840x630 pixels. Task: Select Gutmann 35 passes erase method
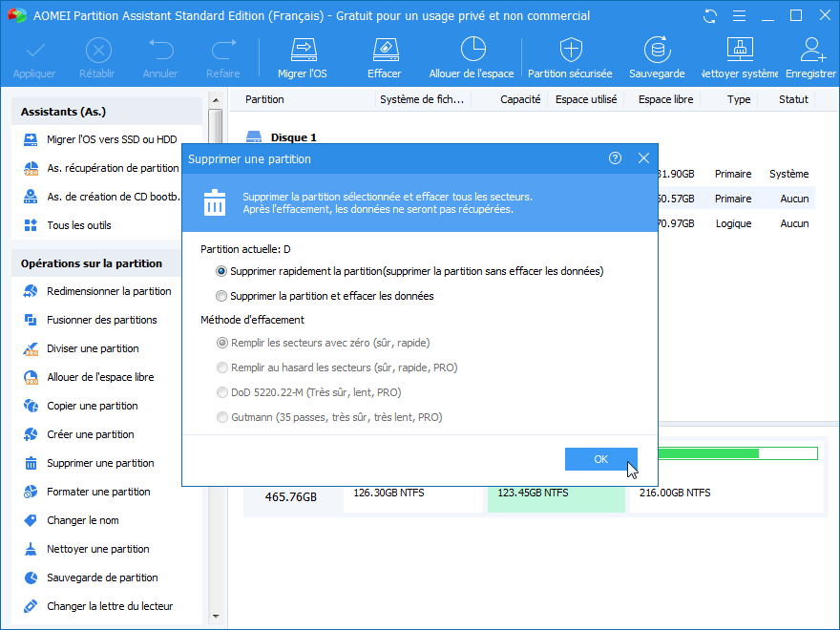point(329,417)
